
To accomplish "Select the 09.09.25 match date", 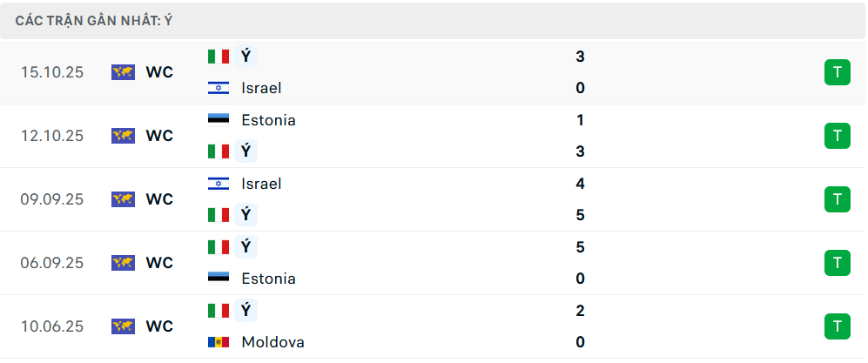I will click(52, 199).
